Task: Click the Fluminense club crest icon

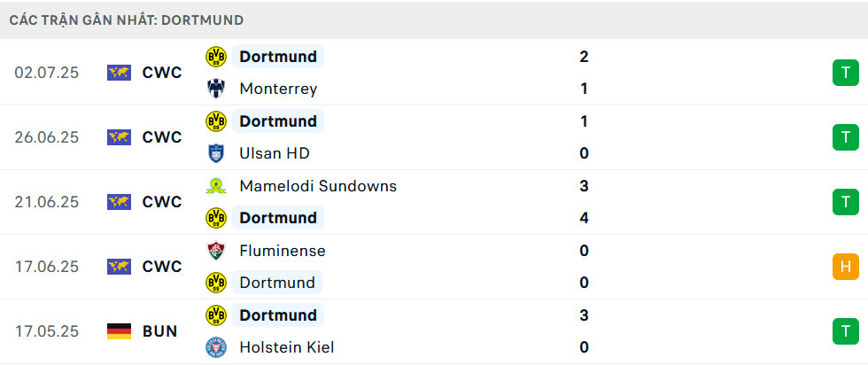Action: tap(216, 251)
